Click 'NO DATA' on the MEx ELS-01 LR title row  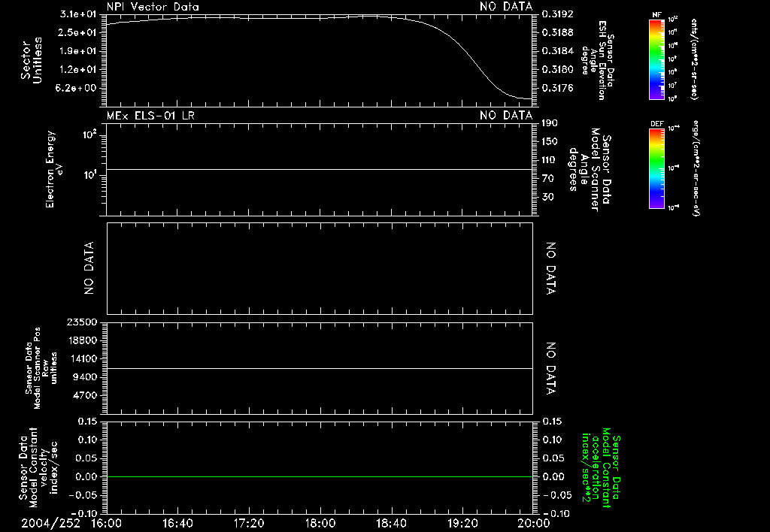(x=506, y=116)
